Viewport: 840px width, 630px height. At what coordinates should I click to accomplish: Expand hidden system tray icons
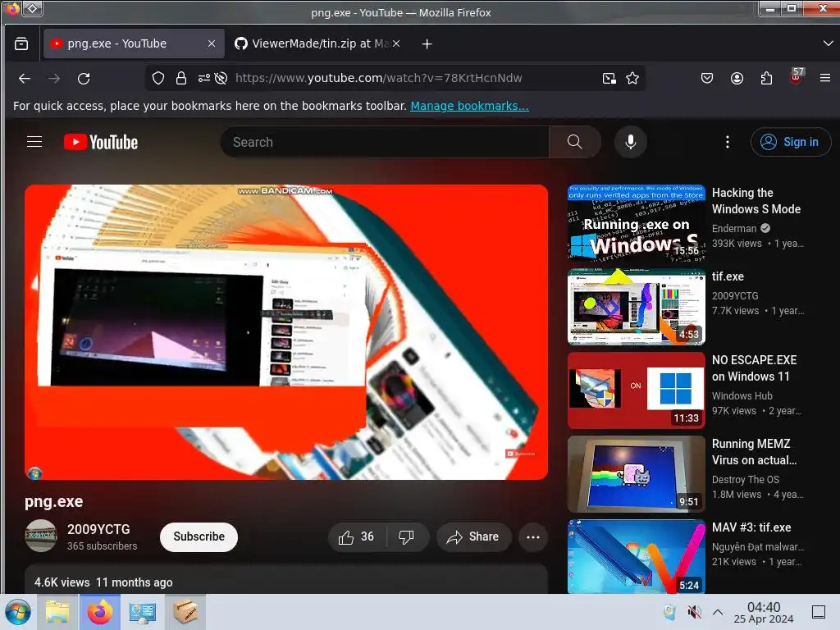[718, 612]
